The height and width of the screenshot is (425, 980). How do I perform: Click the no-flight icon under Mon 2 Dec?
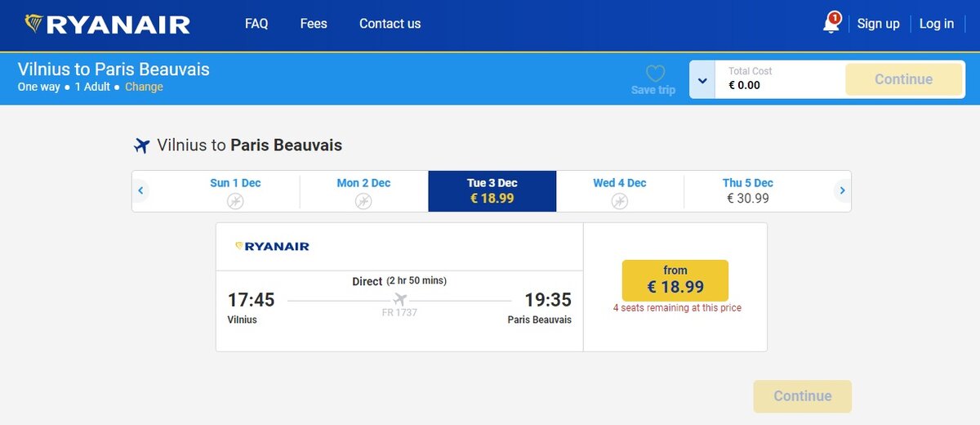(363, 200)
